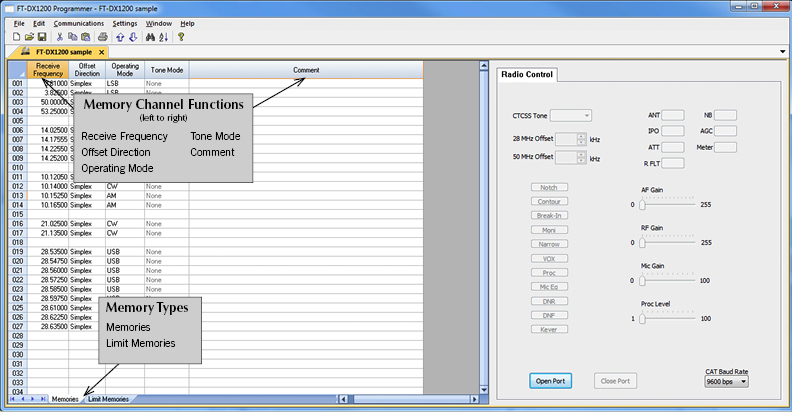Click the R FLT field
Viewport: 792px width, 412px height.
coord(673,163)
